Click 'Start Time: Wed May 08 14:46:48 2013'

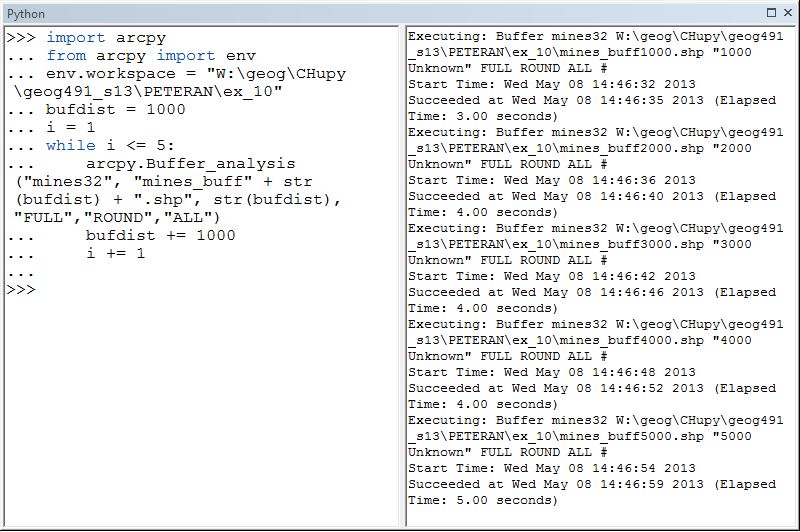coord(552,372)
